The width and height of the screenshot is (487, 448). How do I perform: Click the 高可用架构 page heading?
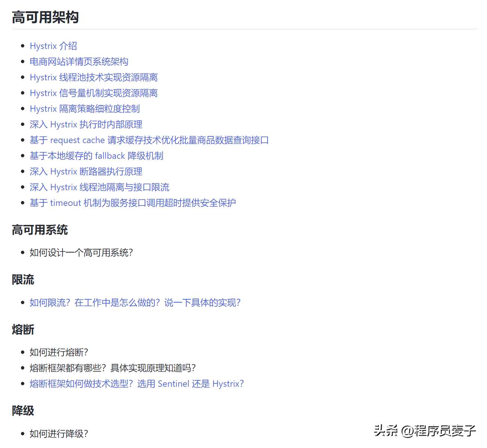tap(45, 17)
